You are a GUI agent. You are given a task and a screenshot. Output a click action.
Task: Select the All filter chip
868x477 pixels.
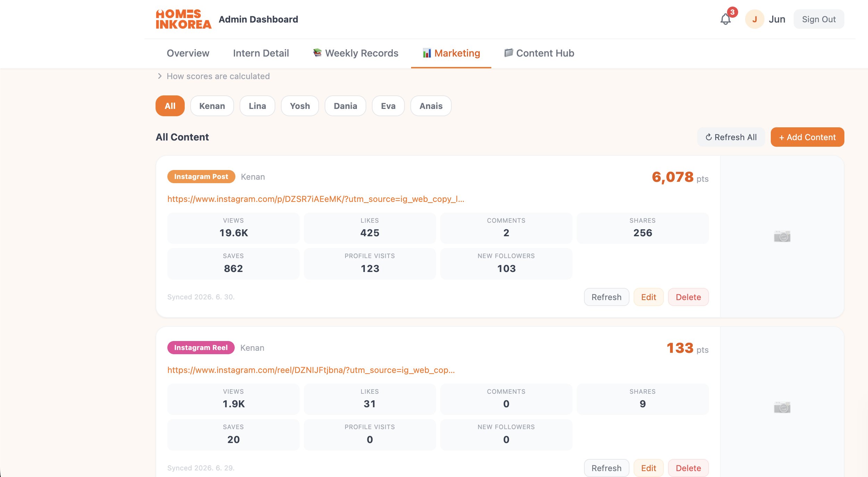(x=170, y=106)
